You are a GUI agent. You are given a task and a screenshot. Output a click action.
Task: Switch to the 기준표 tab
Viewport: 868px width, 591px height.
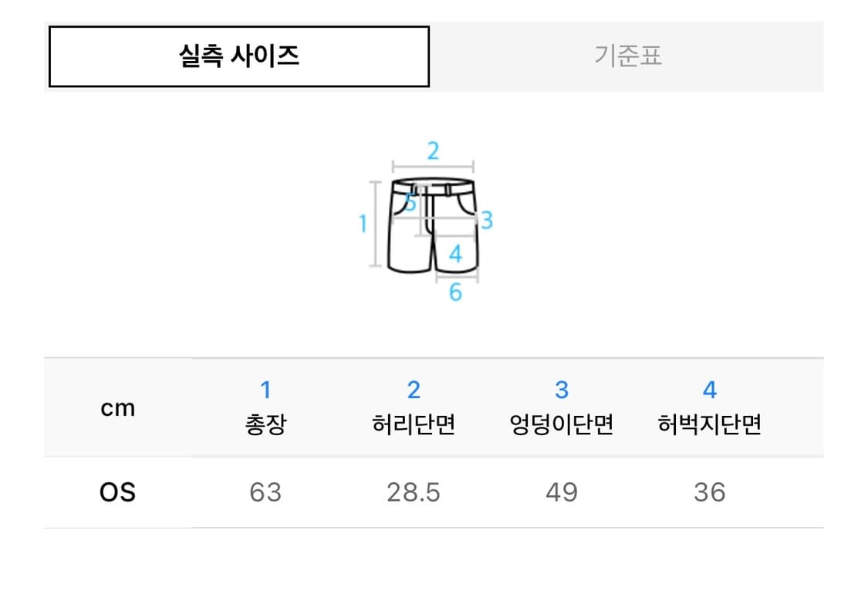click(627, 56)
